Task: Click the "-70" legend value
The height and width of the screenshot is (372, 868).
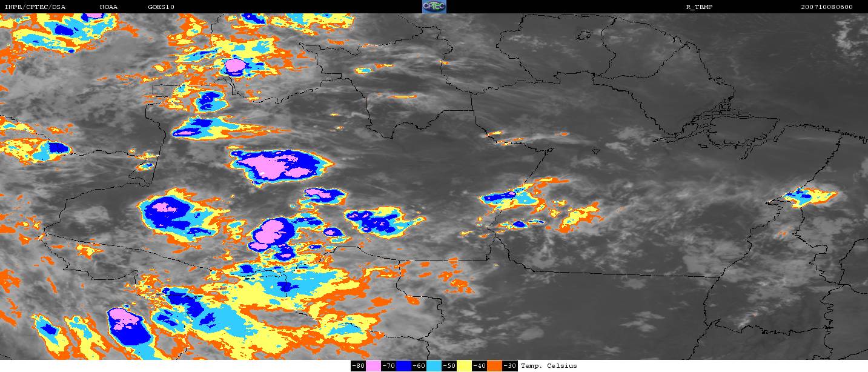Action: 388,365
